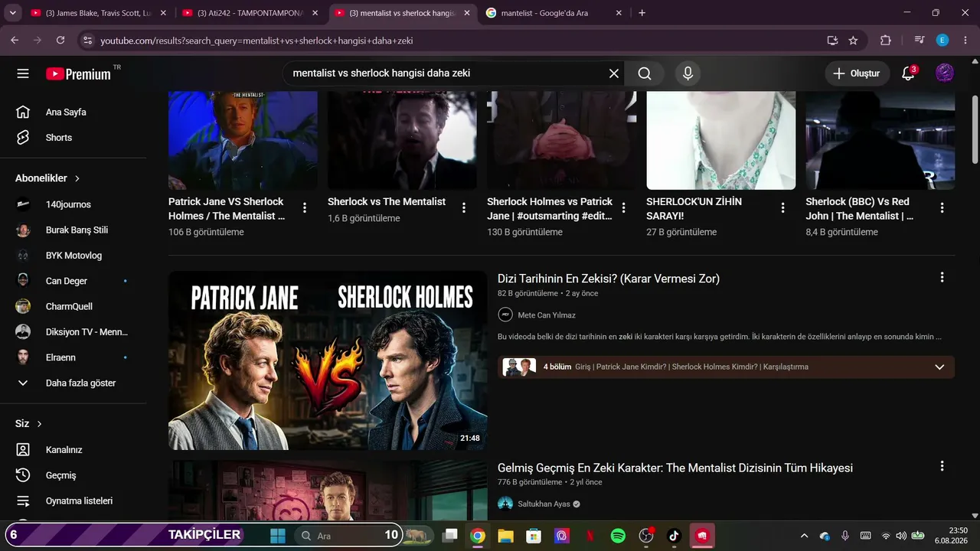
Task: Clear the search query with the X
Action: tap(614, 73)
